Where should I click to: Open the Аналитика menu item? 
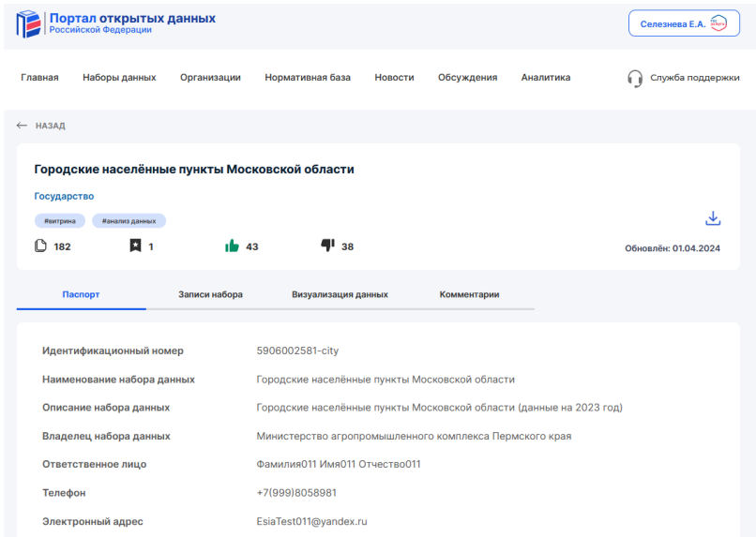[x=545, y=78]
